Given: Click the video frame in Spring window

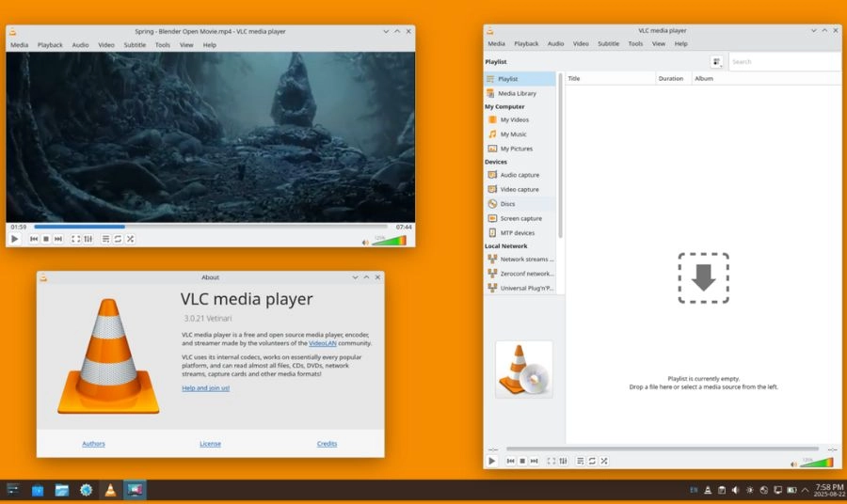Looking at the screenshot, I should click(x=211, y=137).
